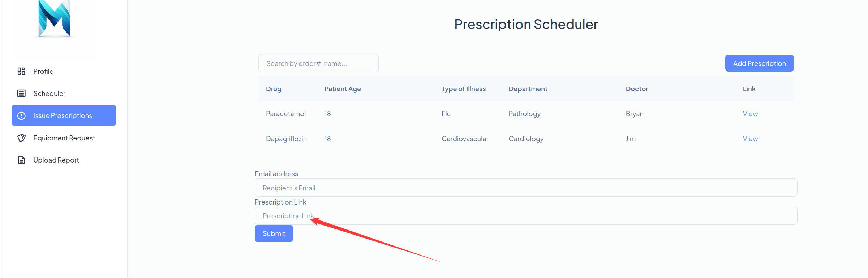Screen dimensions: 868x278
Task: Focus the search by order# field
Action: [318, 63]
